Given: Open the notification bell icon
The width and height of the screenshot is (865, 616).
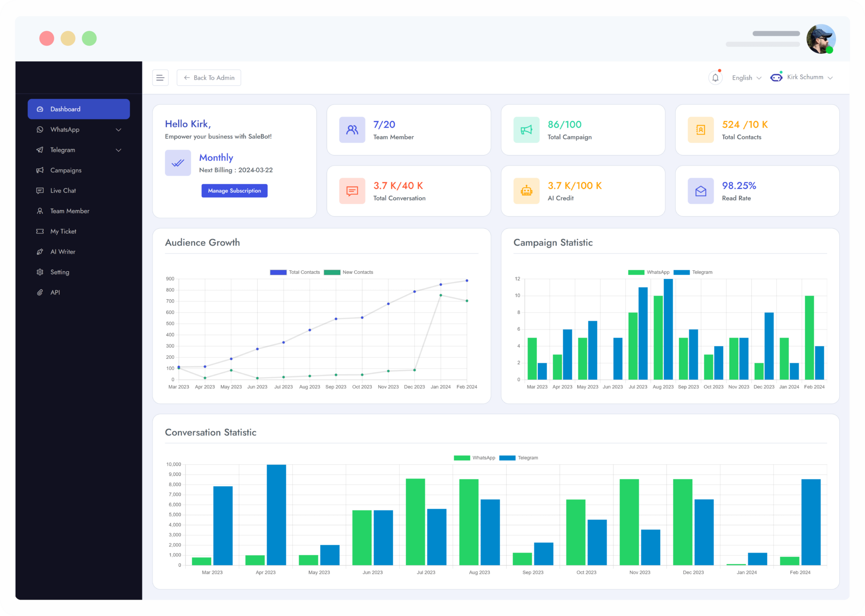Looking at the screenshot, I should [x=715, y=78].
